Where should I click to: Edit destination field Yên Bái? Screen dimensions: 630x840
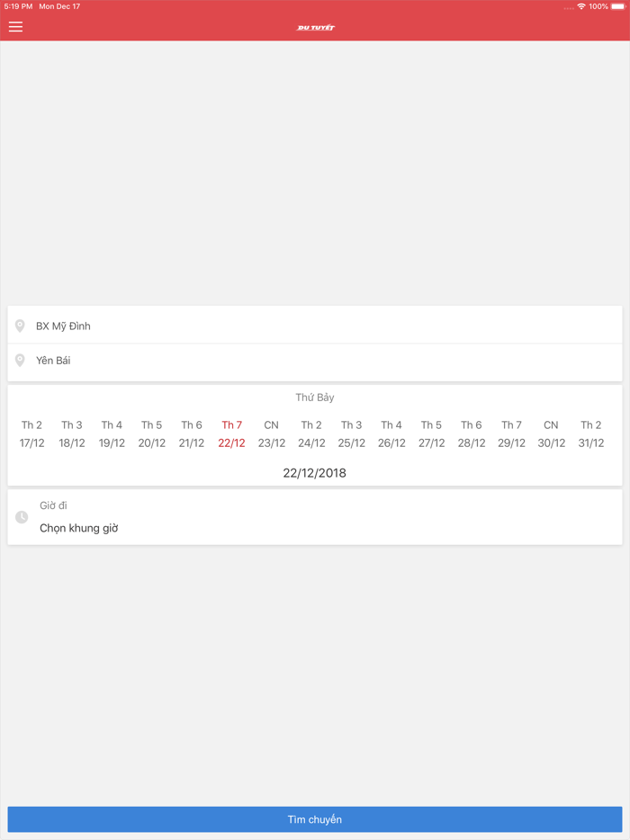coord(315,361)
